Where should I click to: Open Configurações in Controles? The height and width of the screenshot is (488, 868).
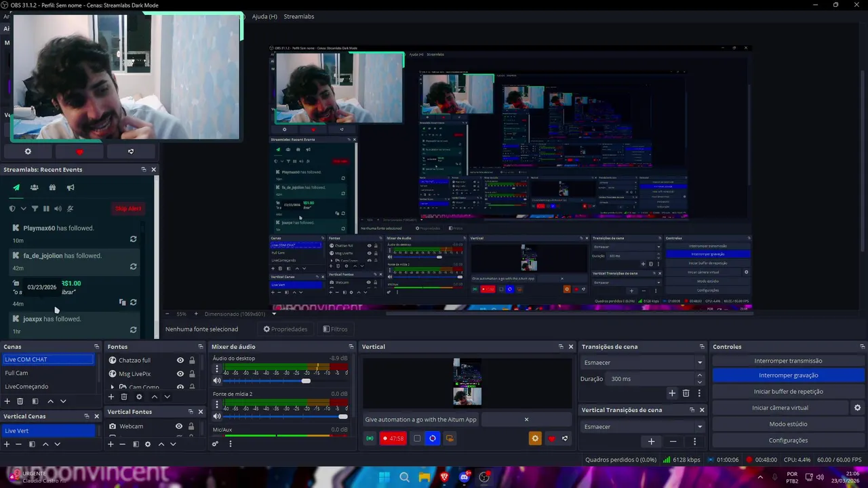788,440
